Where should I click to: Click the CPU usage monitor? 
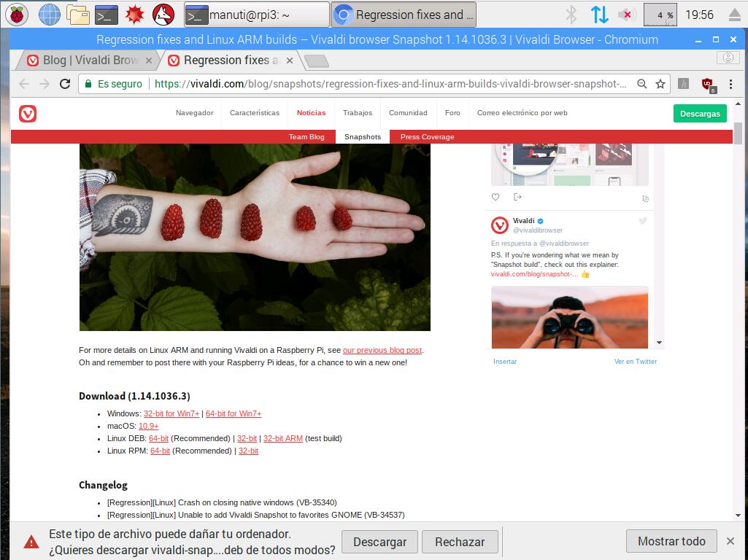[x=660, y=15]
